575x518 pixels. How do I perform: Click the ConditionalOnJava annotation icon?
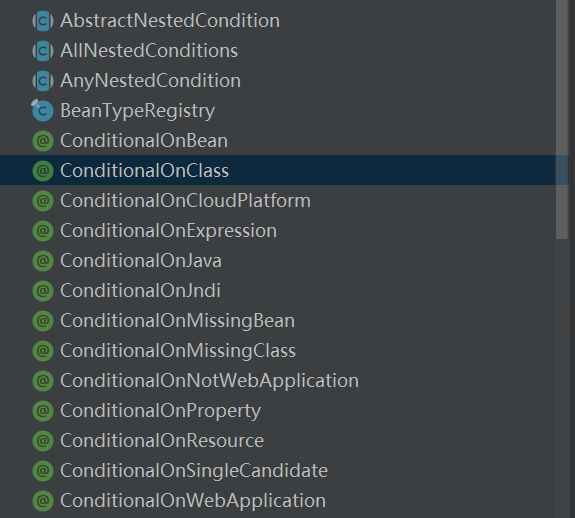43,261
